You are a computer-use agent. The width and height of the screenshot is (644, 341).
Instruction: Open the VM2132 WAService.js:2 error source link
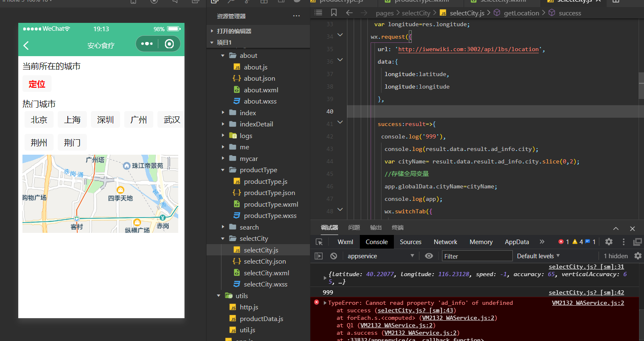pyautogui.click(x=588, y=303)
